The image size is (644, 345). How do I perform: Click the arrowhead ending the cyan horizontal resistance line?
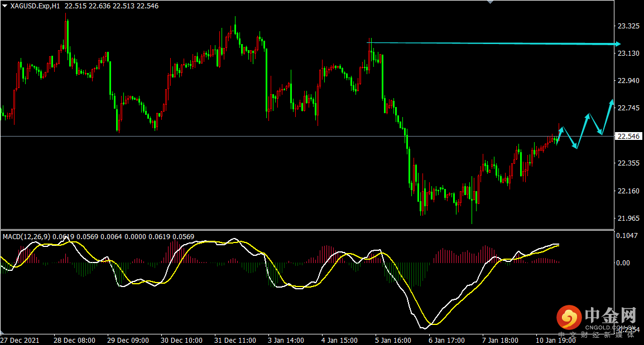(x=617, y=43)
